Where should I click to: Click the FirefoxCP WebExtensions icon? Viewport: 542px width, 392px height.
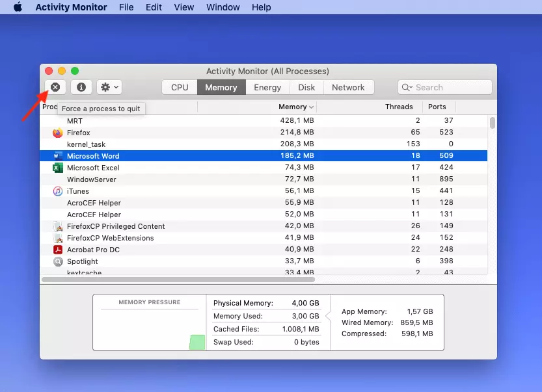(58, 238)
